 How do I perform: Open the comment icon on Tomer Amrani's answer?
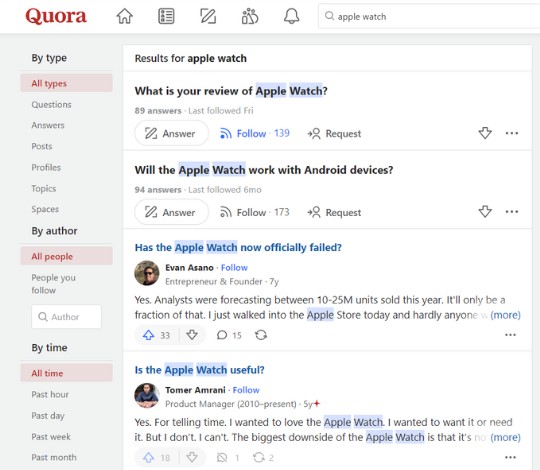(x=222, y=458)
